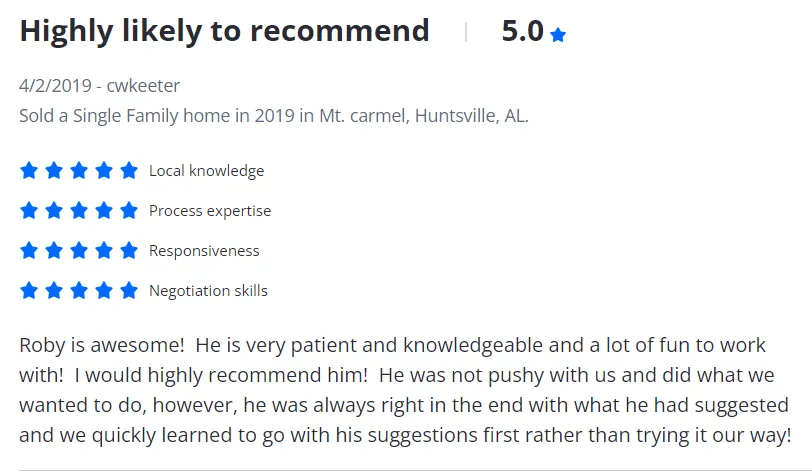This screenshot has width=812, height=475.
Task: Click the fourth star of Responsiveness
Action: pos(104,251)
